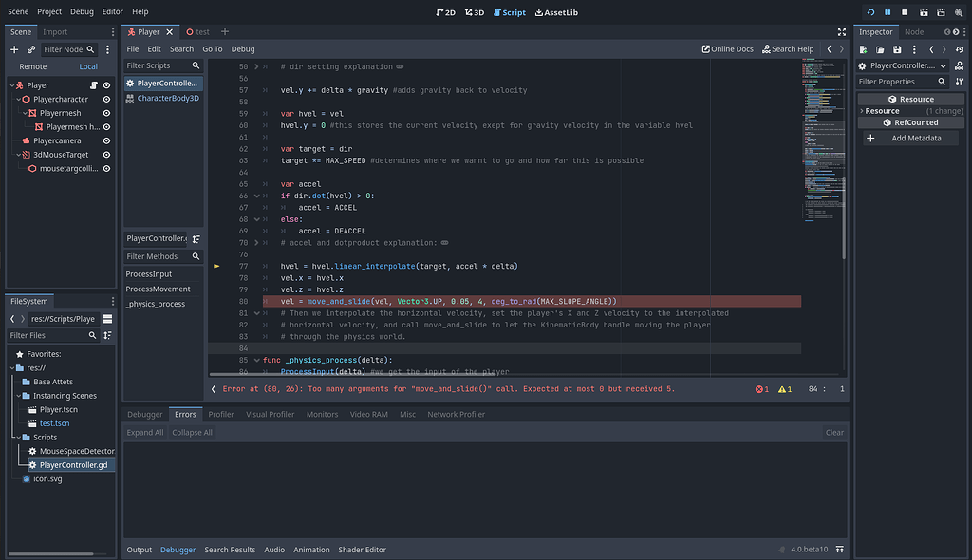Switch the Scene dock to Remote view

tap(32, 66)
